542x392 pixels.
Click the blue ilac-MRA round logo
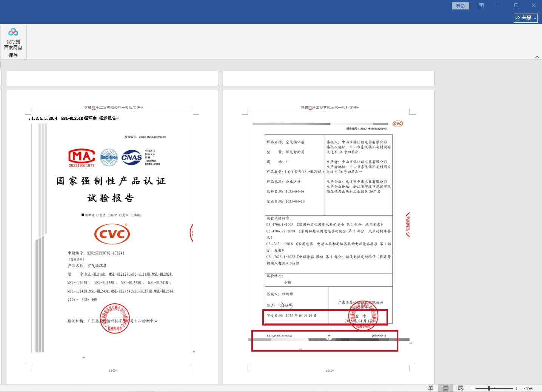coord(109,157)
